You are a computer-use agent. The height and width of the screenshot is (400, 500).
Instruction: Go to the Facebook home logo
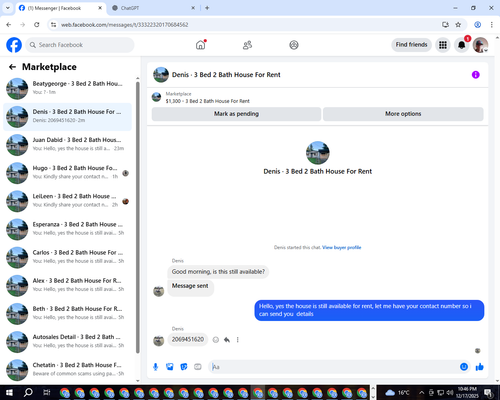[x=14, y=45]
